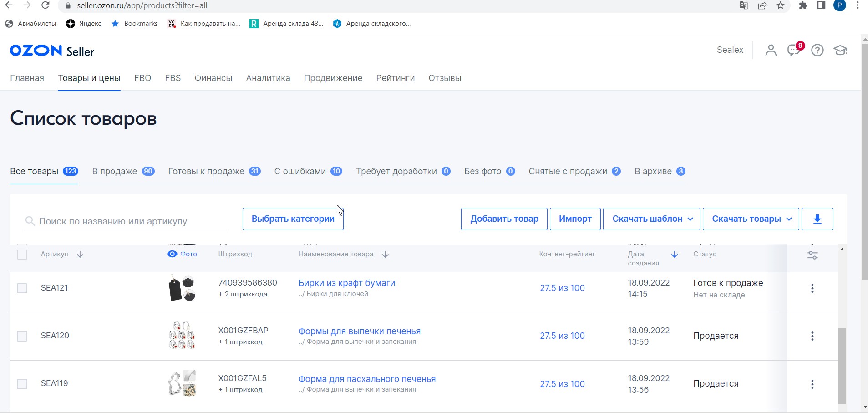The image size is (868, 413).
Task: Tick the checkbox for SEA121
Action: click(22, 288)
